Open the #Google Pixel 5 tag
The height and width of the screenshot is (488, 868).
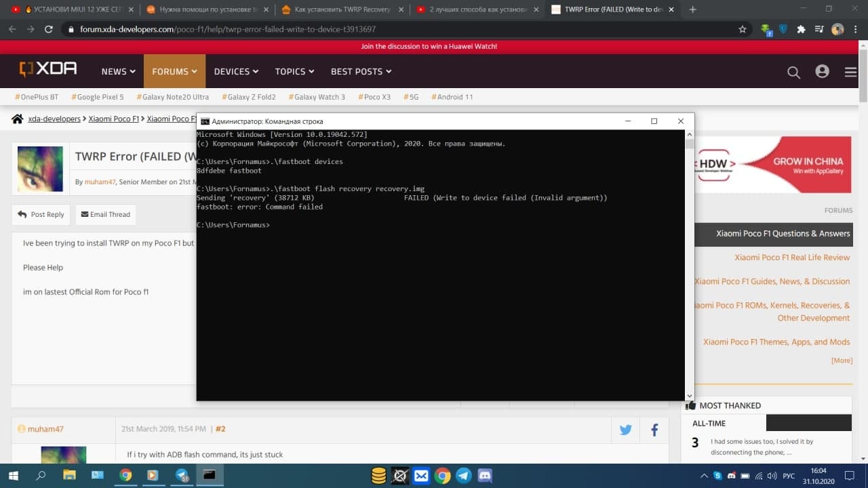click(x=98, y=97)
